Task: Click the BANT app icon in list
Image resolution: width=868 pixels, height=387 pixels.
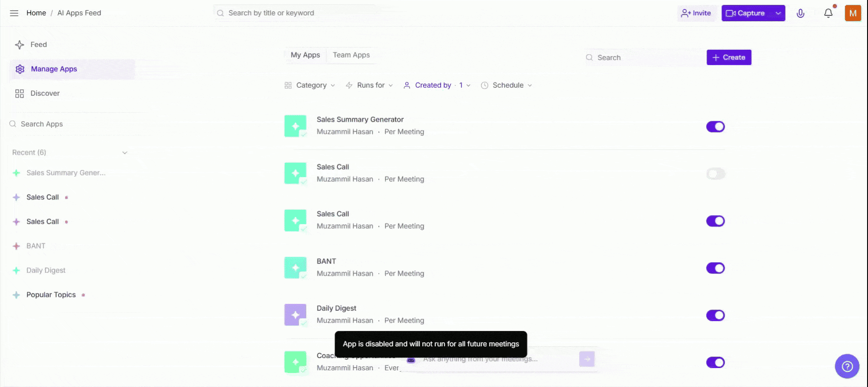Action: click(x=295, y=268)
